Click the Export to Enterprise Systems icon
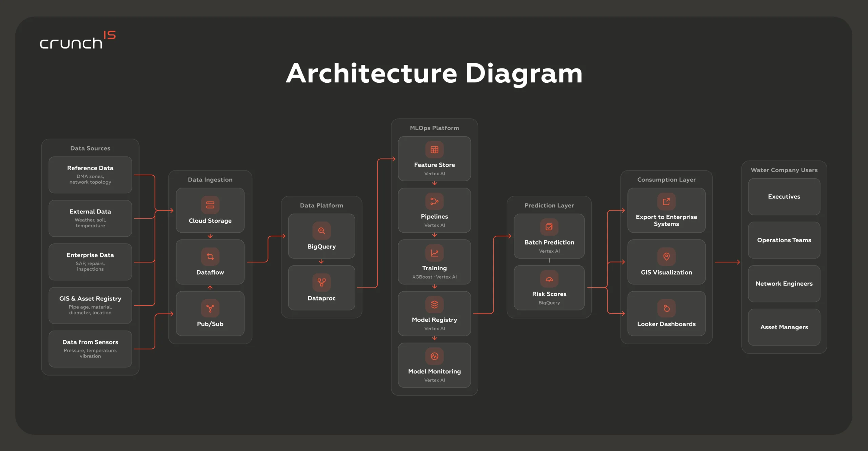868x451 pixels. tap(666, 201)
